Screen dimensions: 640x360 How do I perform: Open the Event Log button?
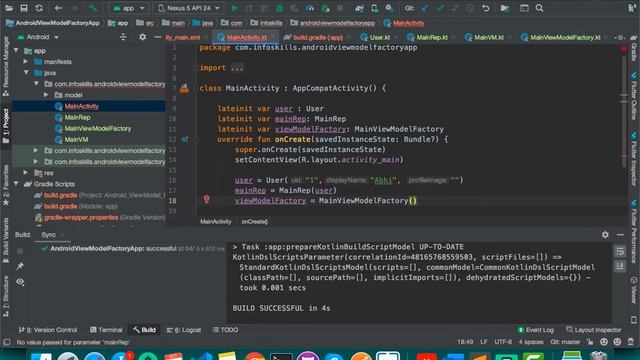536,330
